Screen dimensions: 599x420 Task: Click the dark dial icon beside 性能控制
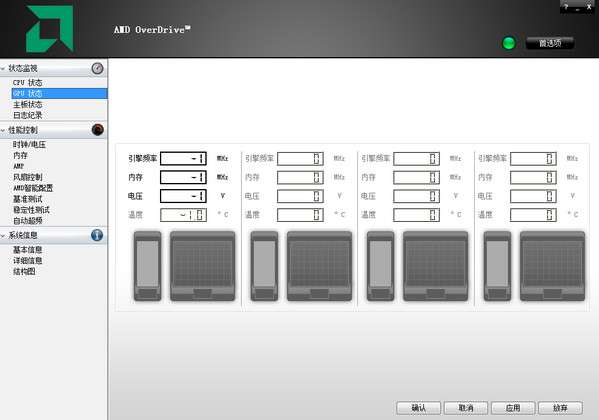point(97,130)
